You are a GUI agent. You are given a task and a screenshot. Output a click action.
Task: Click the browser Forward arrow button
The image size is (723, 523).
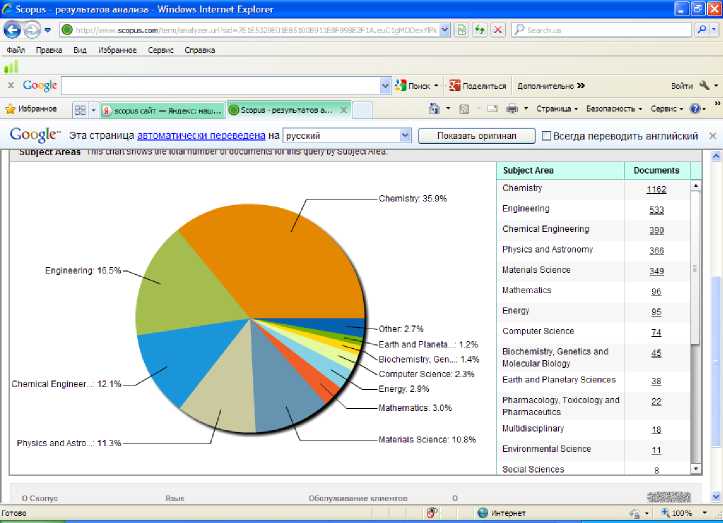coord(32,30)
